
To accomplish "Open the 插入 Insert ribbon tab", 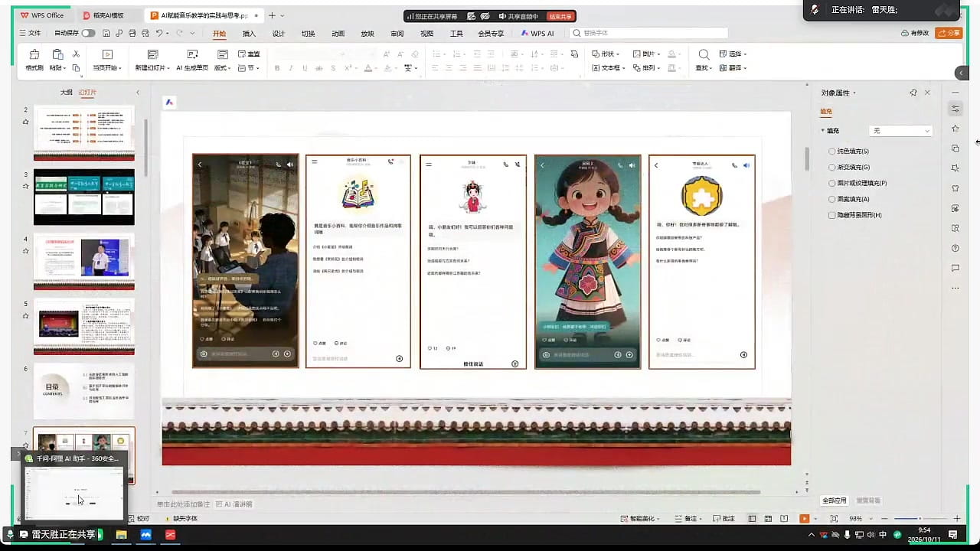I will coord(249,34).
